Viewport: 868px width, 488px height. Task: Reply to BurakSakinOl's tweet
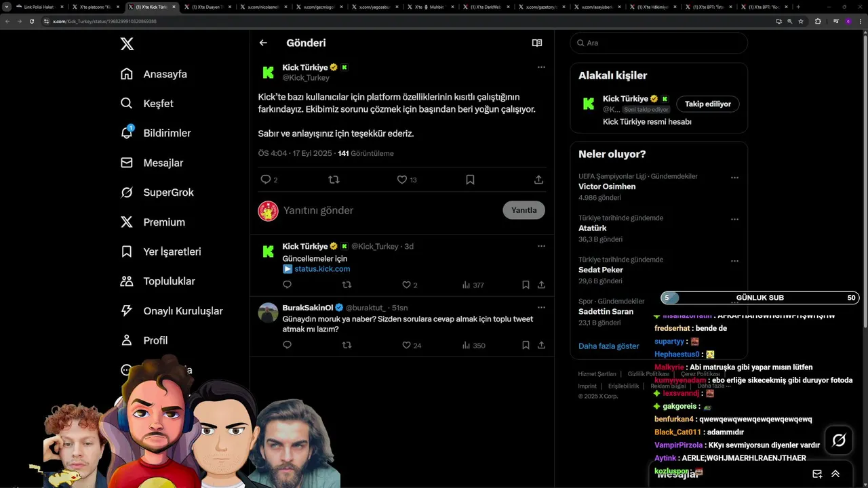[x=287, y=345]
